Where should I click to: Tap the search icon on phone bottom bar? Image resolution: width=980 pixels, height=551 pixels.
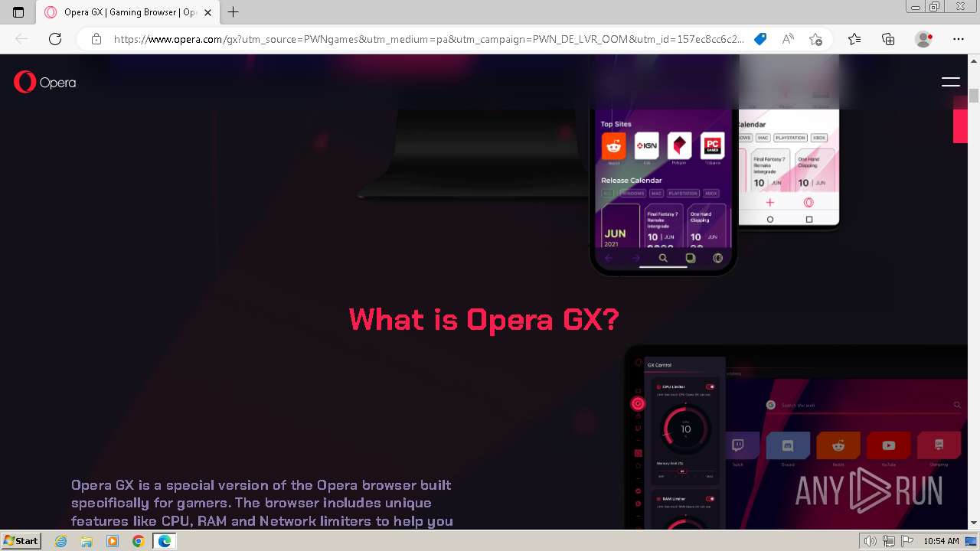coord(663,258)
